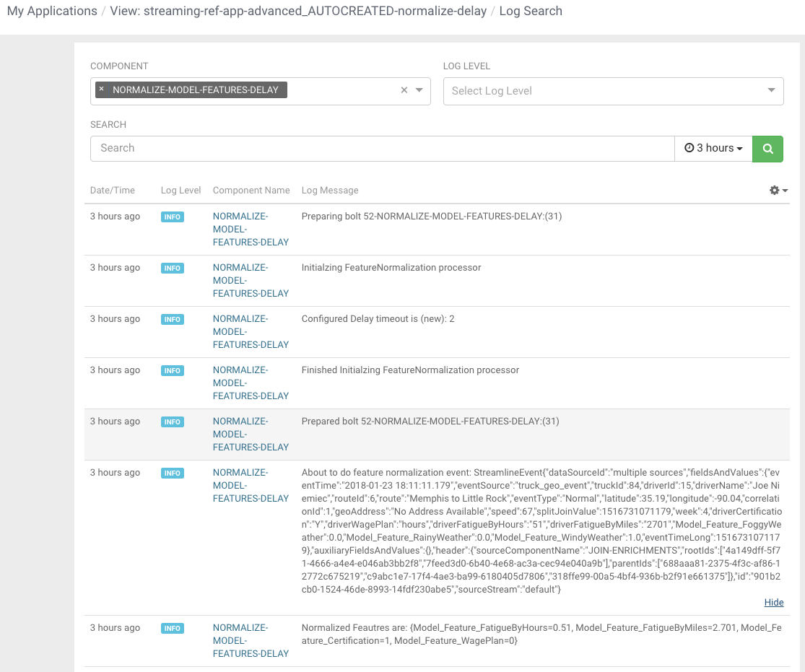Image resolution: width=805 pixels, height=672 pixels.
Task: Remove NORMALIZE-MODEL-FEATURES-DELAY tag with its x
Action: [102, 90]
